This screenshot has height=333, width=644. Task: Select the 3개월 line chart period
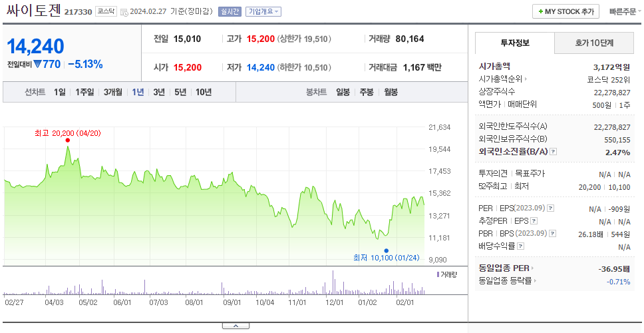113,92
